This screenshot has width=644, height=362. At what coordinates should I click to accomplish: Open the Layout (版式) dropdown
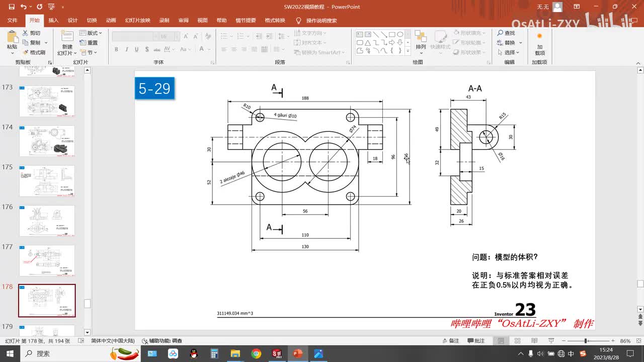coord(91,33)
